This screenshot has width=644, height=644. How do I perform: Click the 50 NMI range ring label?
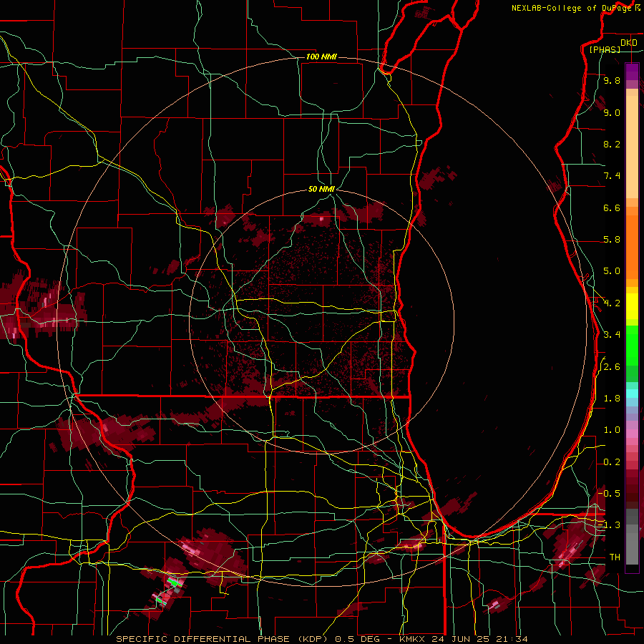(x=321, y=189)
